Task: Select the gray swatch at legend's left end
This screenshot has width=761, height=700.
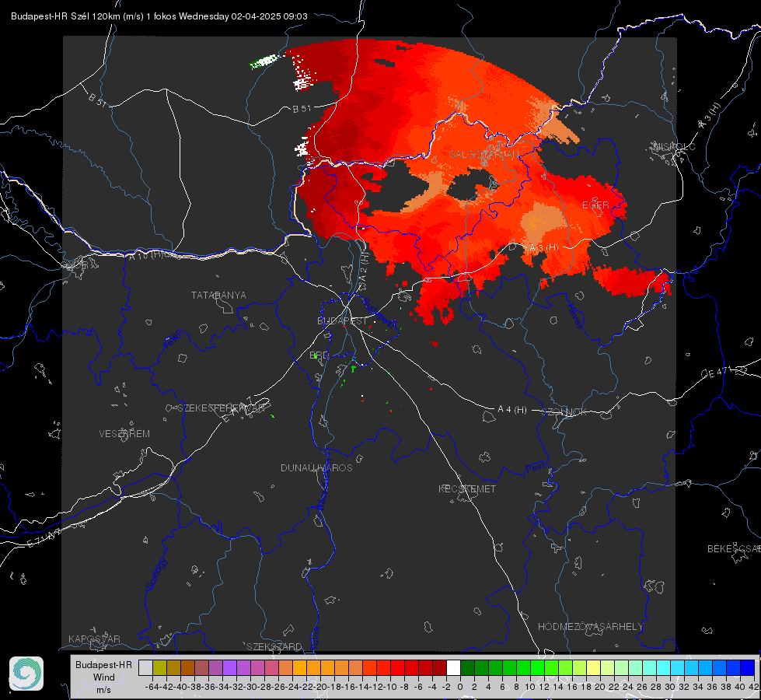Action: 145,667
